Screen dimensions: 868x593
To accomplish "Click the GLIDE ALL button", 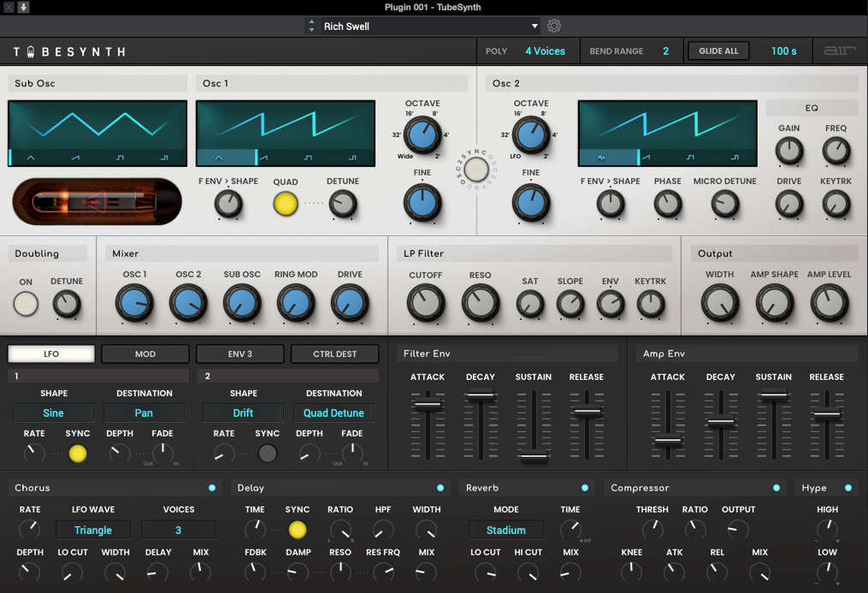I will tap(717, 50).
